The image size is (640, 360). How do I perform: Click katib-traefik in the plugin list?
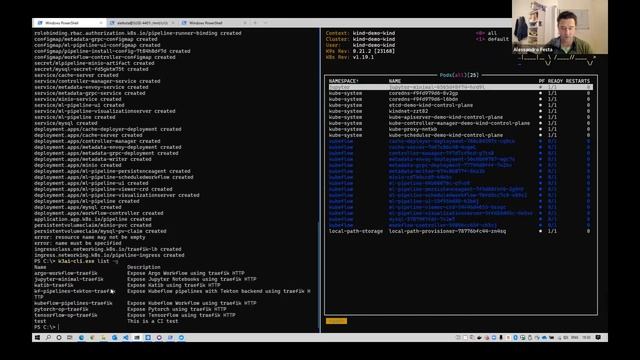coord(53,285)
